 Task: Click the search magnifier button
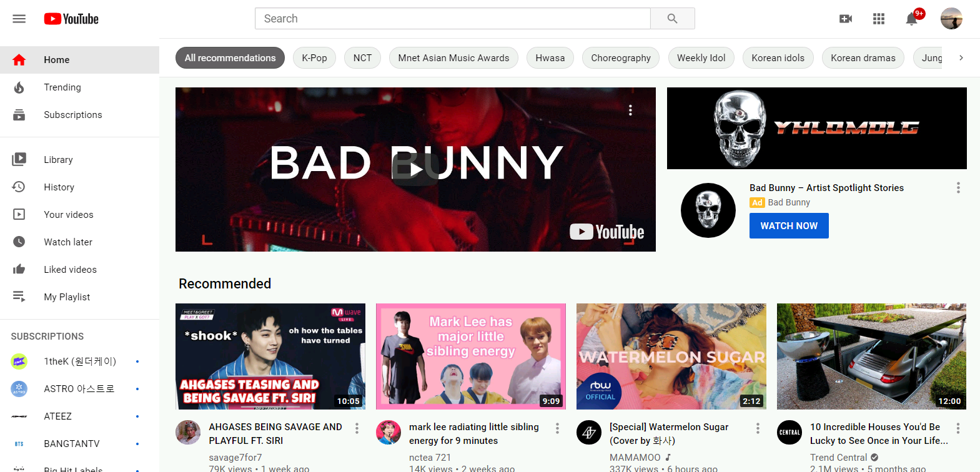pos(673,19)
